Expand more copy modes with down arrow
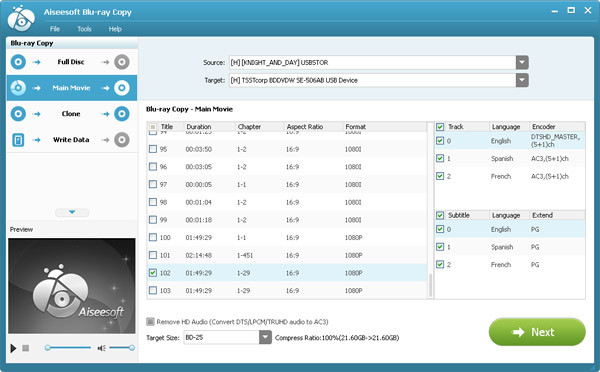The width and height of the screenshot is (600, 372). (x=72, y=212)
